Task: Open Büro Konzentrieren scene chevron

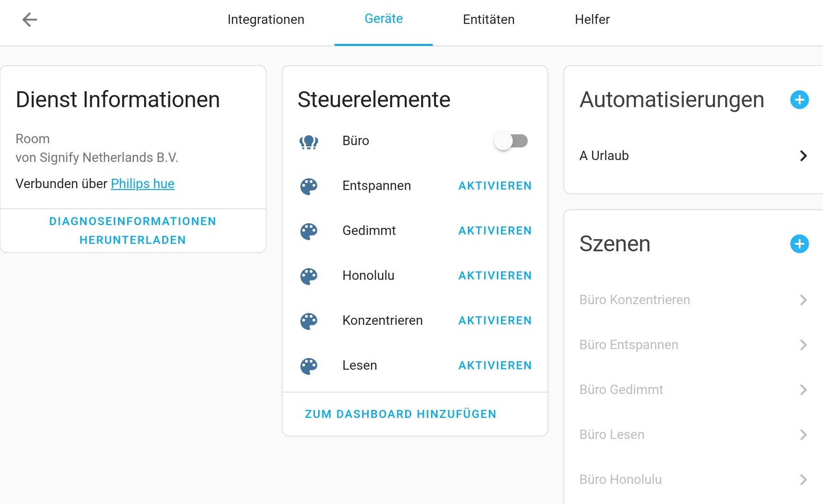Action: [803, 300]
